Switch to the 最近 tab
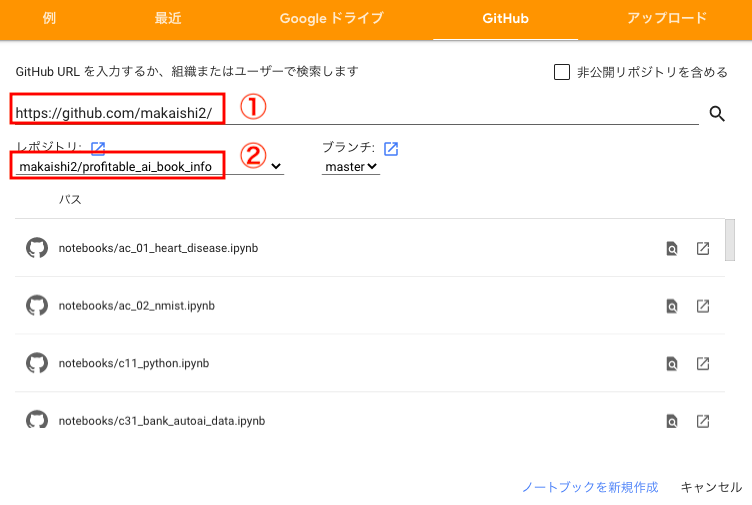 [x=168, y=18]
